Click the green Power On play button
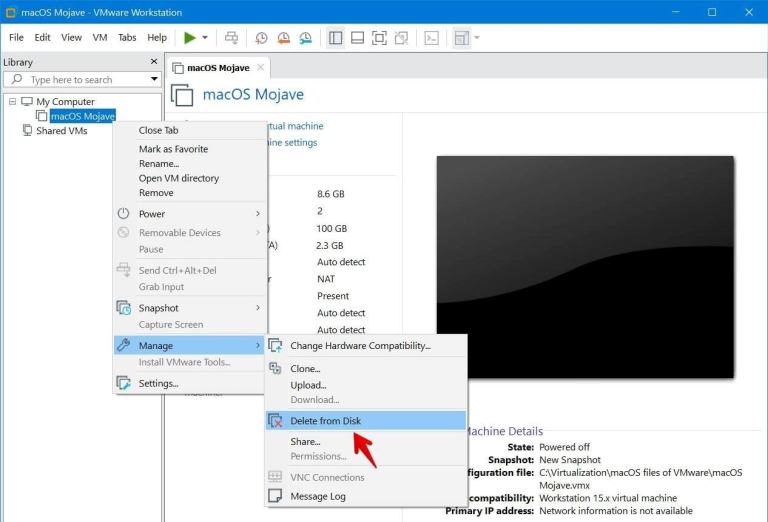The width and height of the screenshot is (768, 522). (190, 38)
